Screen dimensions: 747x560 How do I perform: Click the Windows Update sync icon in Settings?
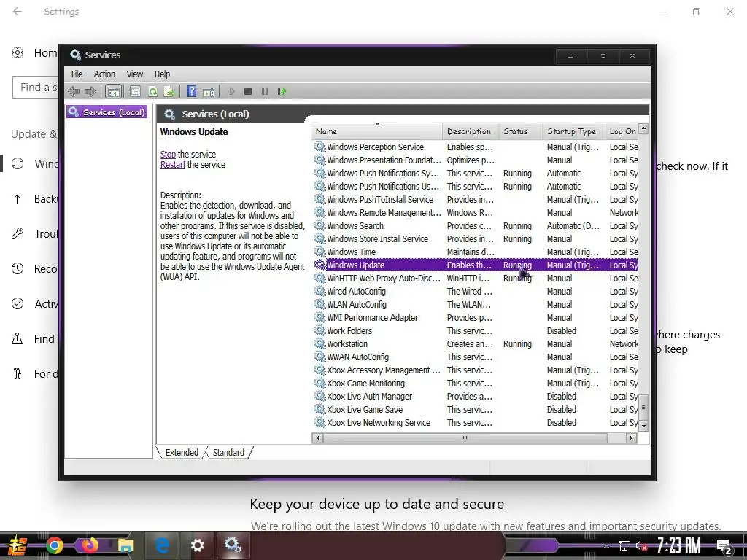18,164
